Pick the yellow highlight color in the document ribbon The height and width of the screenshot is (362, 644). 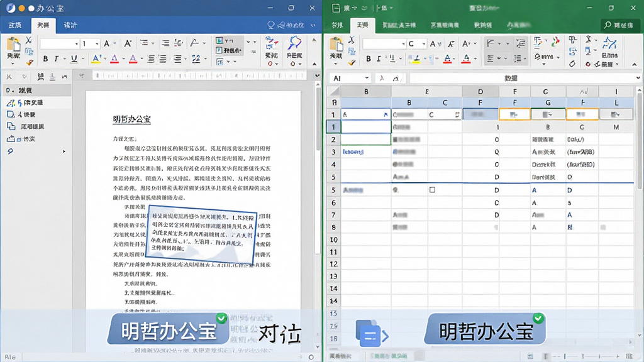(x=96, y=59)
